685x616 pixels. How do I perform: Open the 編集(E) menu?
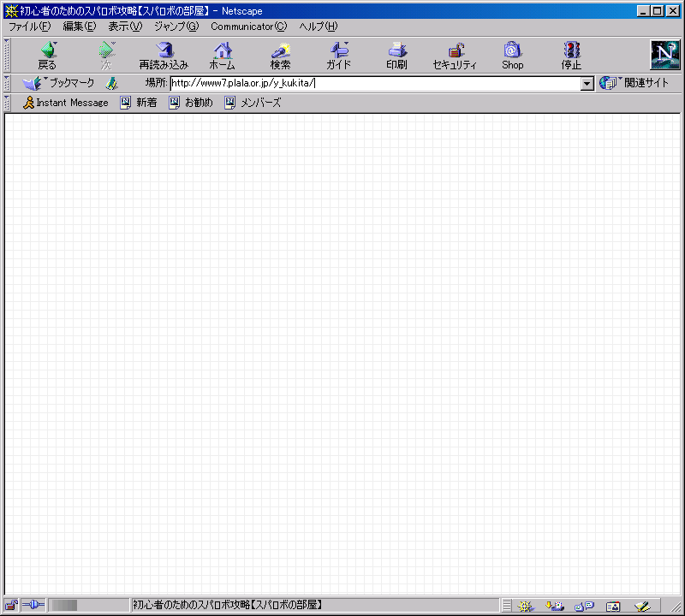[79, 27]
